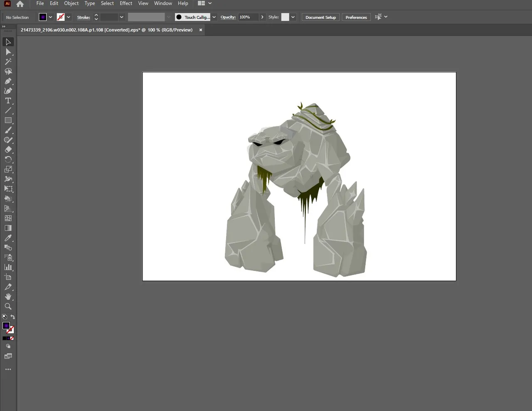Select the Eraser tool
532x411 pixels.
pyautogui.click(x=8, y=150)
